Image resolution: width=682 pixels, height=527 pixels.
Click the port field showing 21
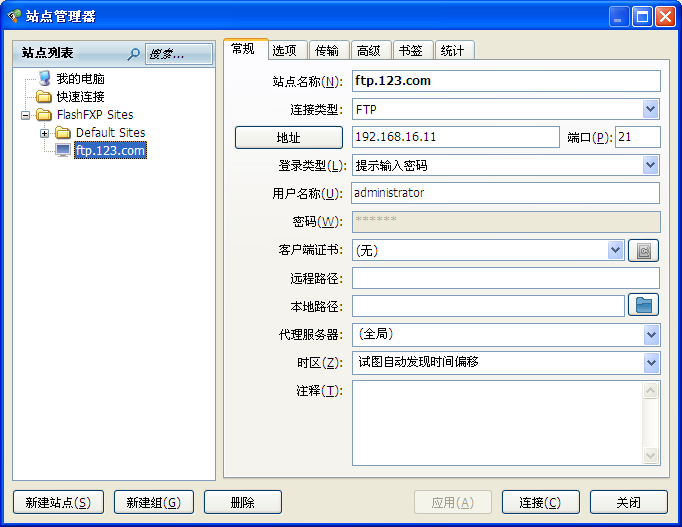pyautogui.click(x=638, y=137)
